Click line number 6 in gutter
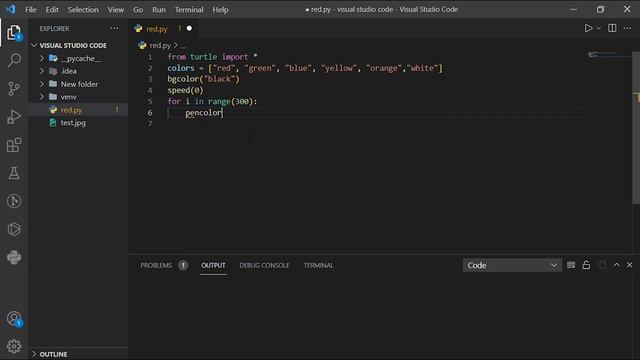 pos(150,113)
